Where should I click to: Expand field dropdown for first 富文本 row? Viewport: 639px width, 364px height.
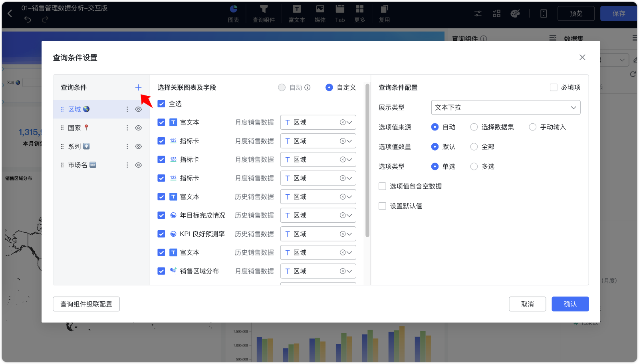click(349, 123)
